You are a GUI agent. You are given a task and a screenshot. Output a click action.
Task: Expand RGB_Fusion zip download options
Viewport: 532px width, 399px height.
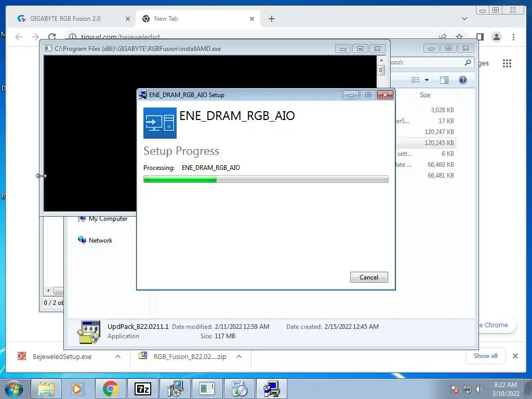coord(239,356)
